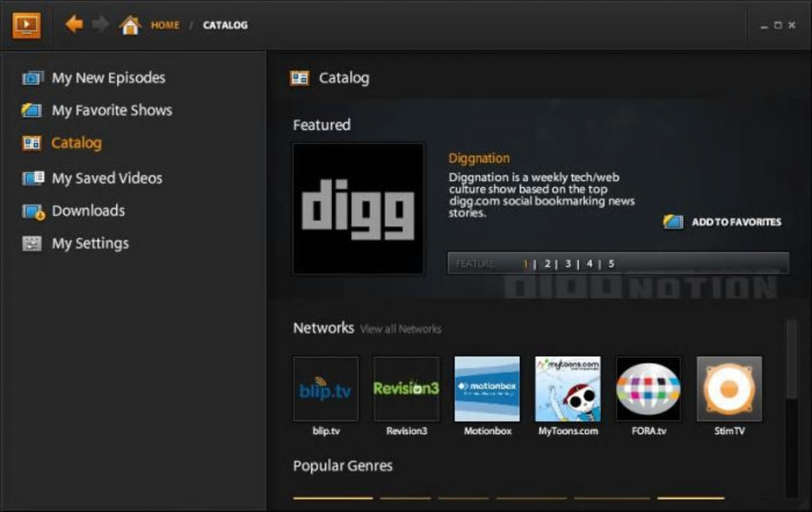Open the blip.tv network thumbnail
This screenshot has height=512, width=812.
(x=326, y=389)
